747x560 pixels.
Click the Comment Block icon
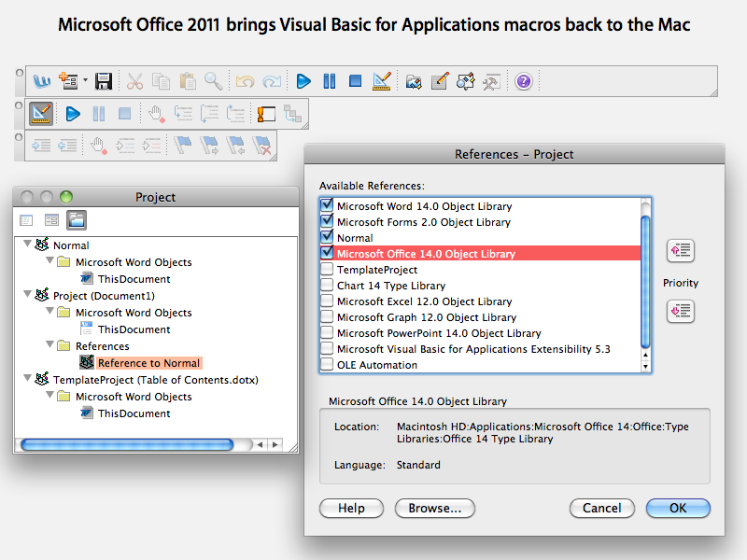(125, 145)
